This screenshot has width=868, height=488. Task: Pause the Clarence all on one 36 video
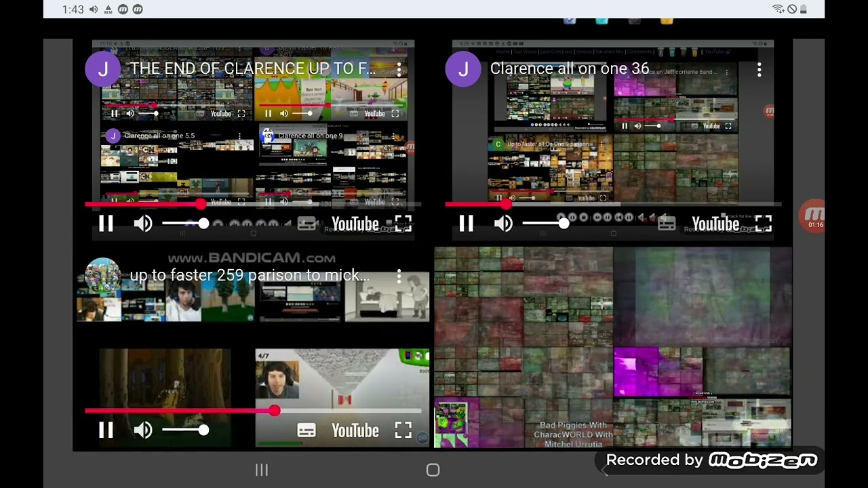tap(466, 224)
